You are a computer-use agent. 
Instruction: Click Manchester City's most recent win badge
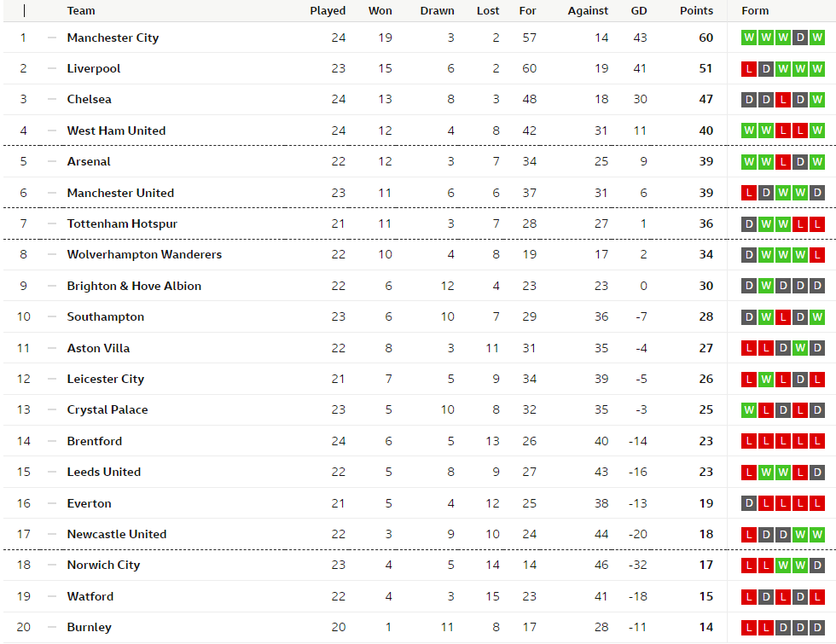point(817,38)
